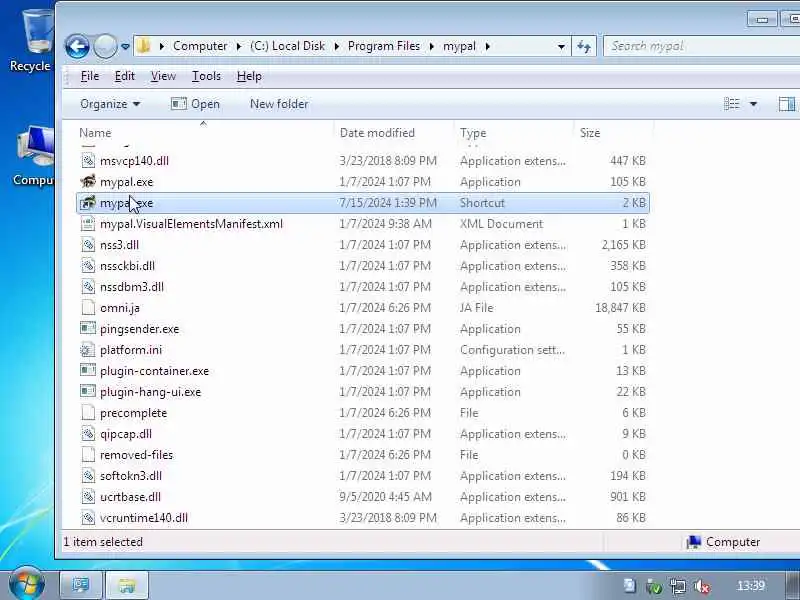Expand the Organize dropdown
Screen dimensions: 800x600
click(x=110, y=104)
